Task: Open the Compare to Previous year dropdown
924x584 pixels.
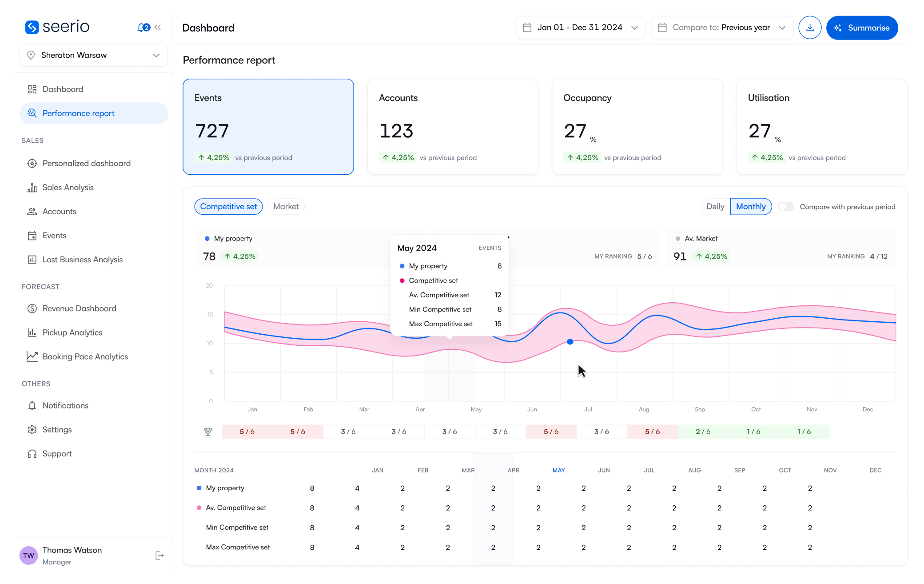Action: tap(721, 27)
